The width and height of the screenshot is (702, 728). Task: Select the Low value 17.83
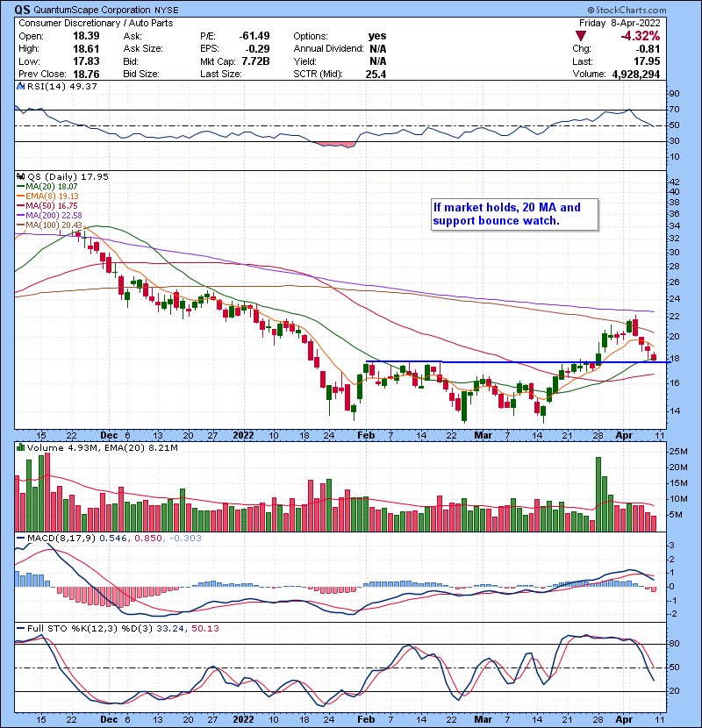tap(86, 61)
